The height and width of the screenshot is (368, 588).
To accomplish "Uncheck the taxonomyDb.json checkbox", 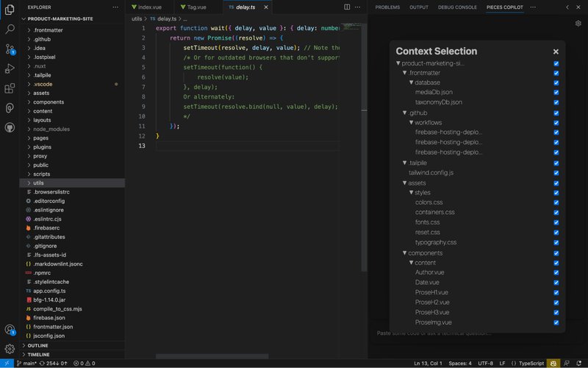I will [x=556, y=102].
